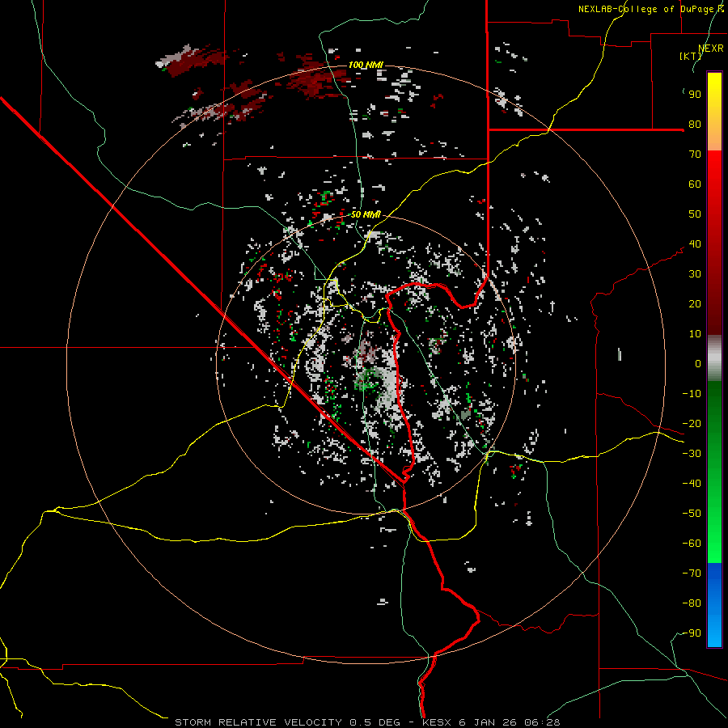Click the -50 scale label
Image resolution: width=728 pixels, height=728 pixels.
point(692,514)
